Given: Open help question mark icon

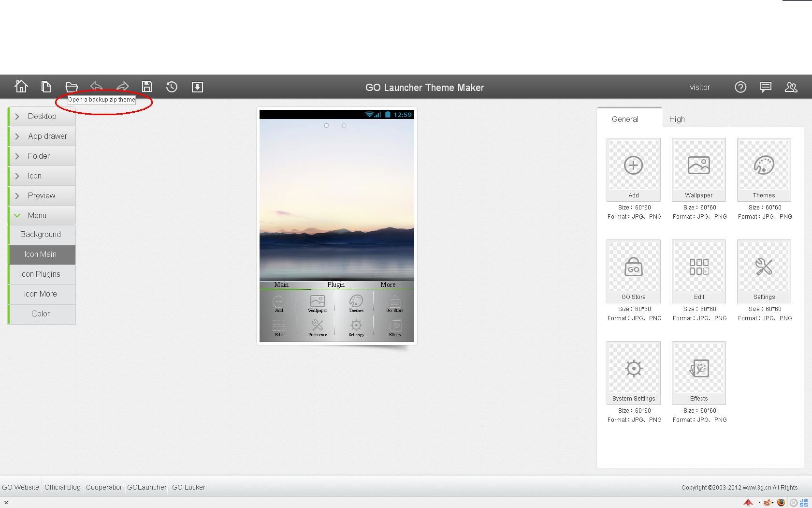Looking at the screenshot, I should coord(740,87).
